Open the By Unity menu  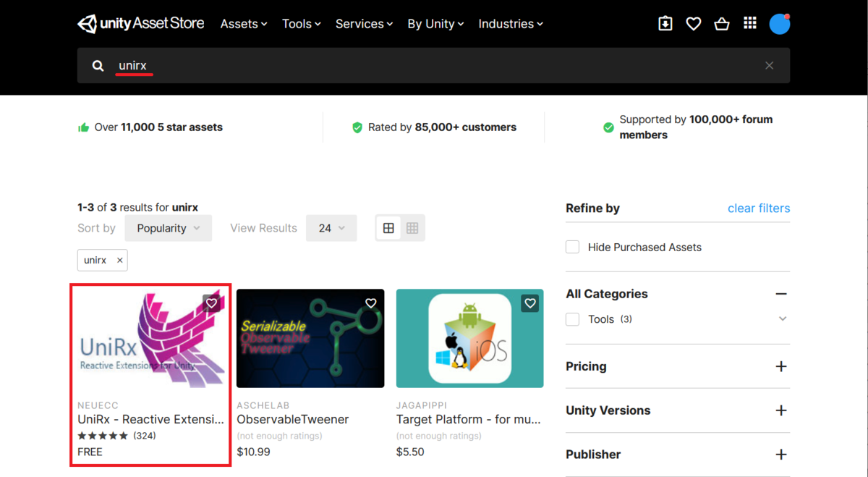tap(436, 24)
